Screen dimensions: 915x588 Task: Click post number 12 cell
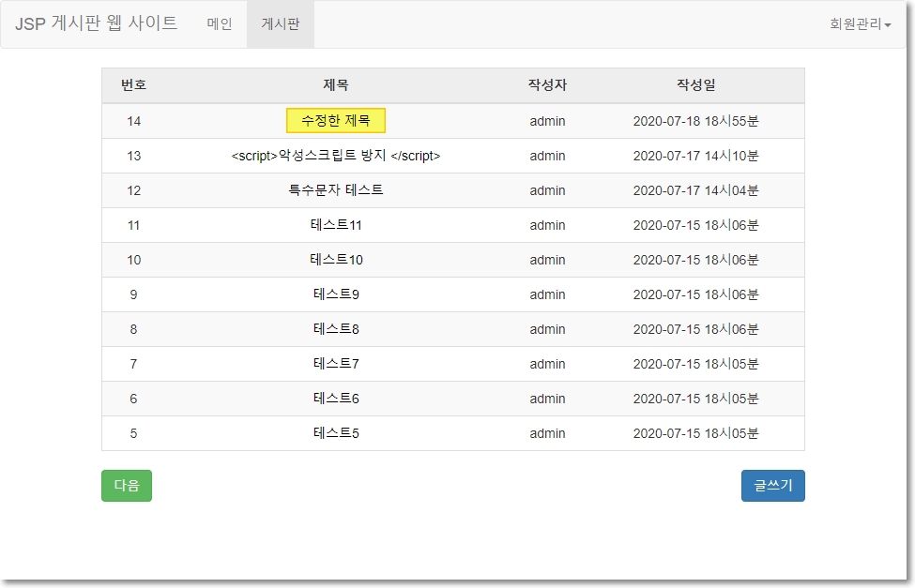pyautogui.click(x=133, y=190)
